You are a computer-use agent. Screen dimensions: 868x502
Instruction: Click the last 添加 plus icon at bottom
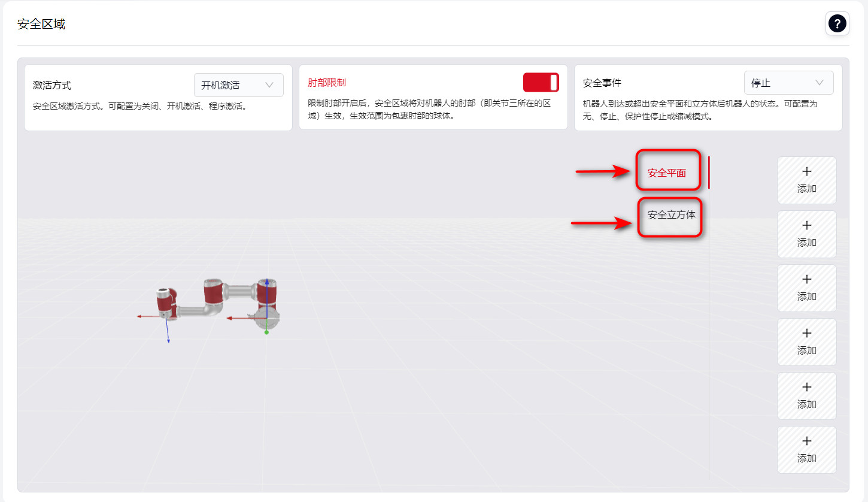tap(806, 441)
